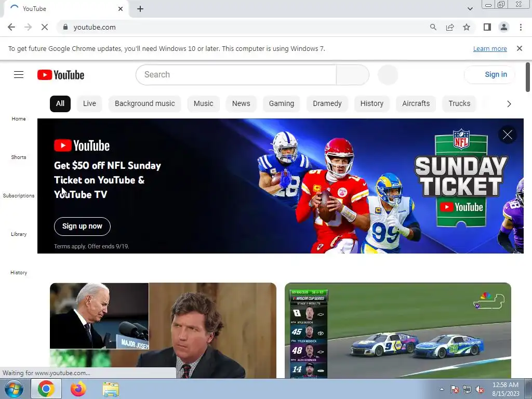Open the Chrome three-dot menu
The image size is (532, 399).
pyautogui.click(x=521, y=27)
